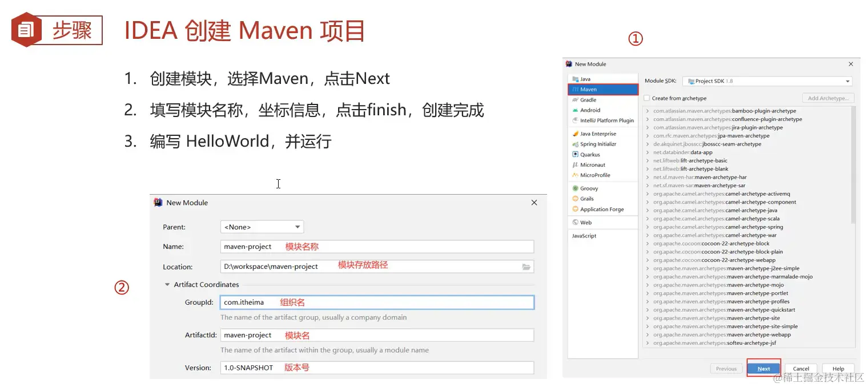The image size is (868, 387).
Task: Click the Previous button
Action: [726, 369]
